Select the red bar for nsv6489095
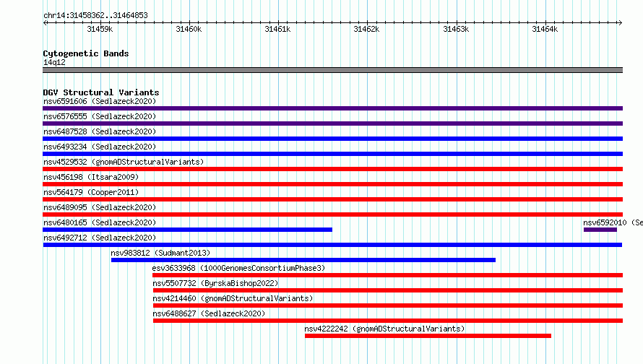 pyautogui.click(x=332, y=214)
